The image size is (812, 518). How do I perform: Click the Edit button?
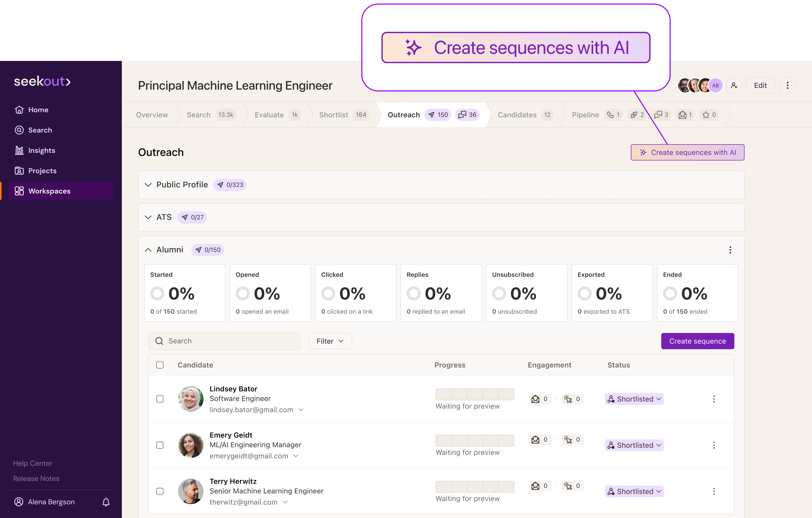[x=760, y=85]
